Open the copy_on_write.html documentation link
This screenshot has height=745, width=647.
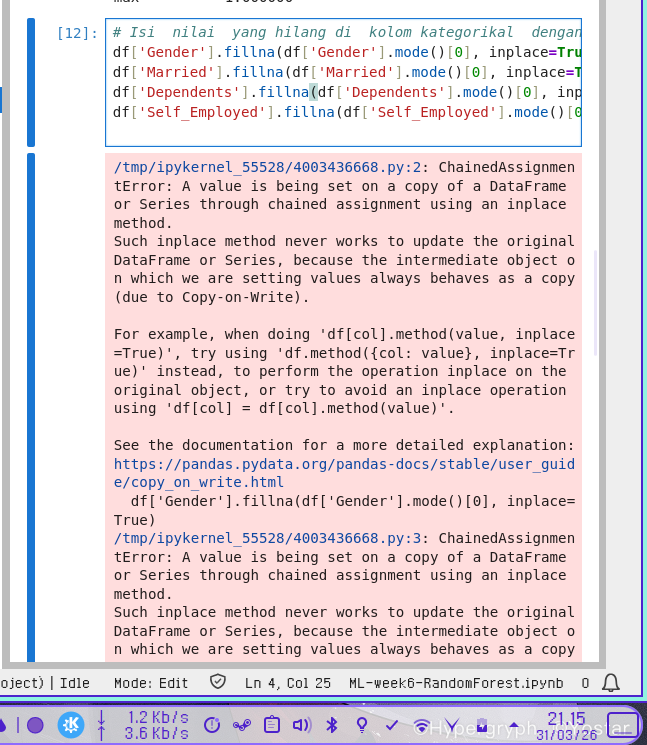[344, 473]
